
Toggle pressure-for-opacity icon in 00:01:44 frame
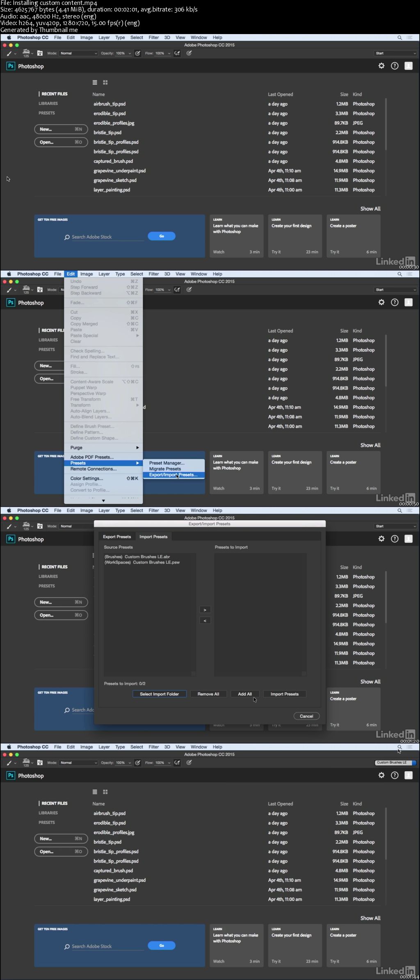pos(138,762)
